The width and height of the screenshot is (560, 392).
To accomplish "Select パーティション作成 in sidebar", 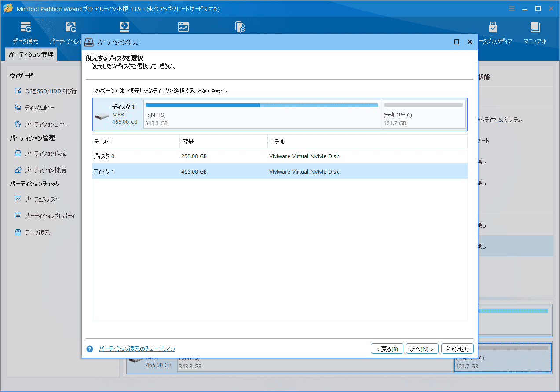I will (x=45, y=153).
